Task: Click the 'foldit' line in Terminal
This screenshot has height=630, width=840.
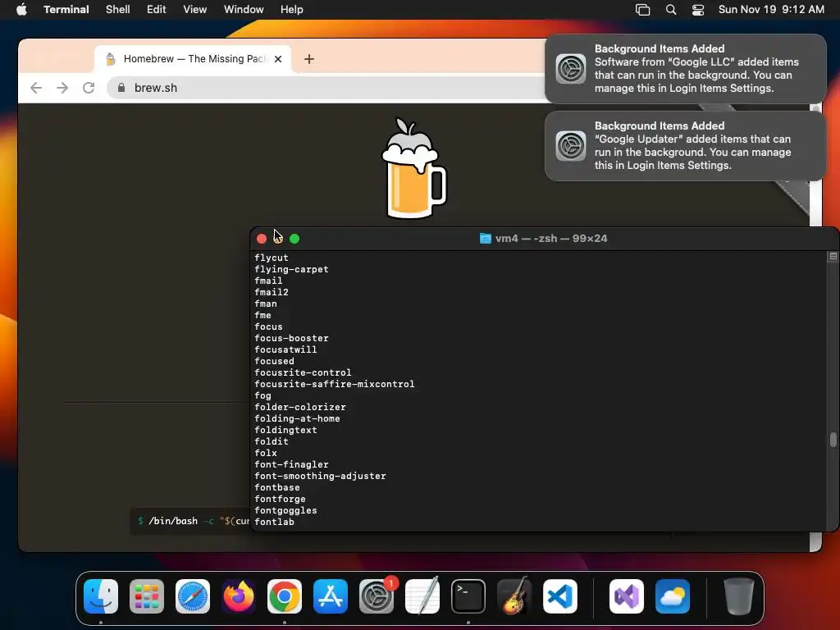Action: coord(271,441)
